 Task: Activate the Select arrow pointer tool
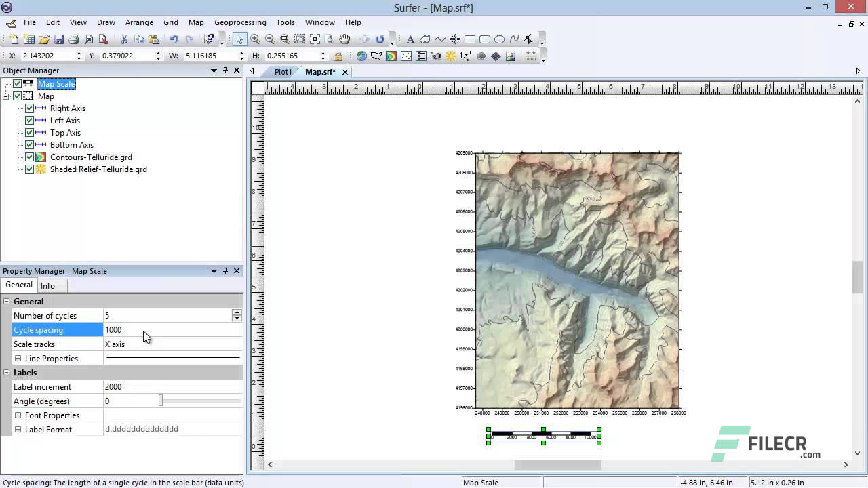239,39
